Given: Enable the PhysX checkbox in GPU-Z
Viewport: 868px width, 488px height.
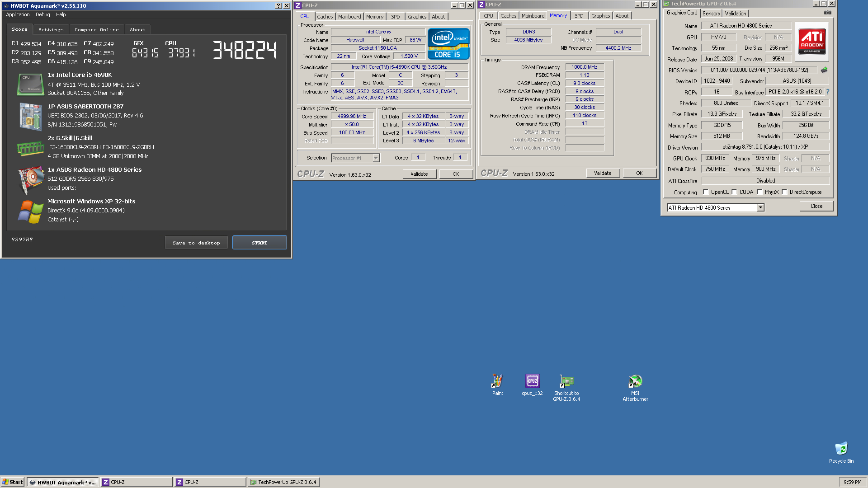Looking at the screenshot, I should tap(759, 192).
